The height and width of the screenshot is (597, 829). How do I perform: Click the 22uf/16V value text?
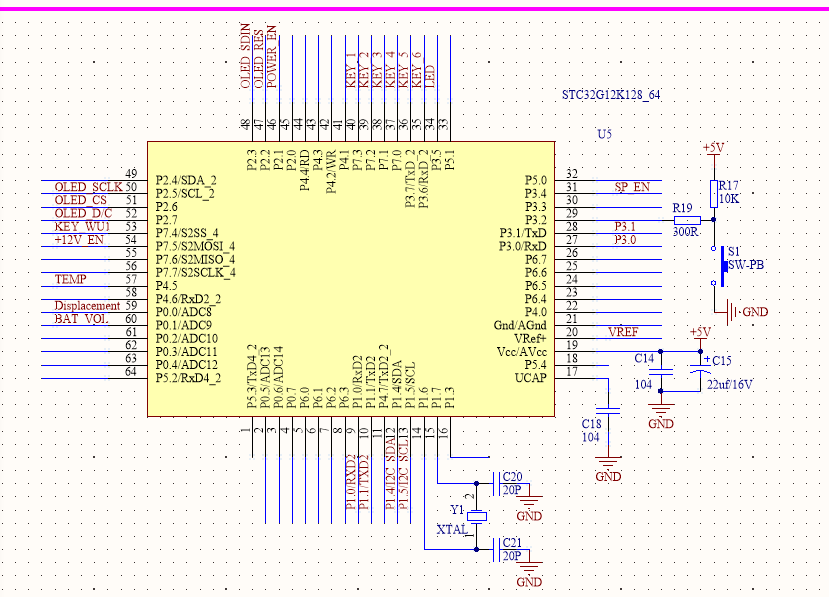(730, 385)
